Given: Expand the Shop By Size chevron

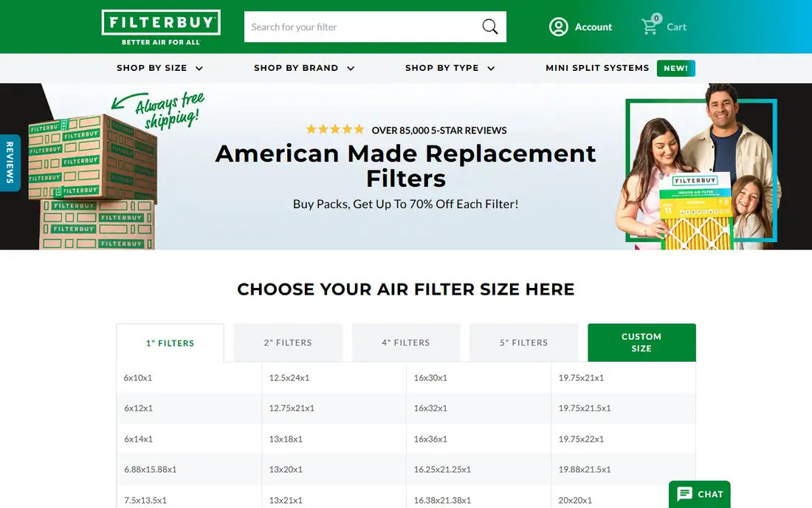Looking at the screenshot, I should coord(199,69).
